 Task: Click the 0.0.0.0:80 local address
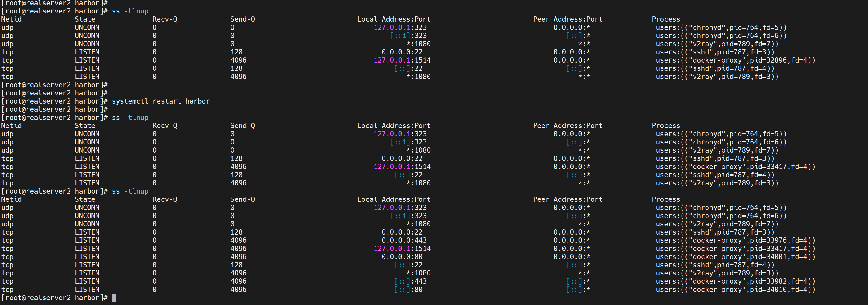click(x=402, y=257)
